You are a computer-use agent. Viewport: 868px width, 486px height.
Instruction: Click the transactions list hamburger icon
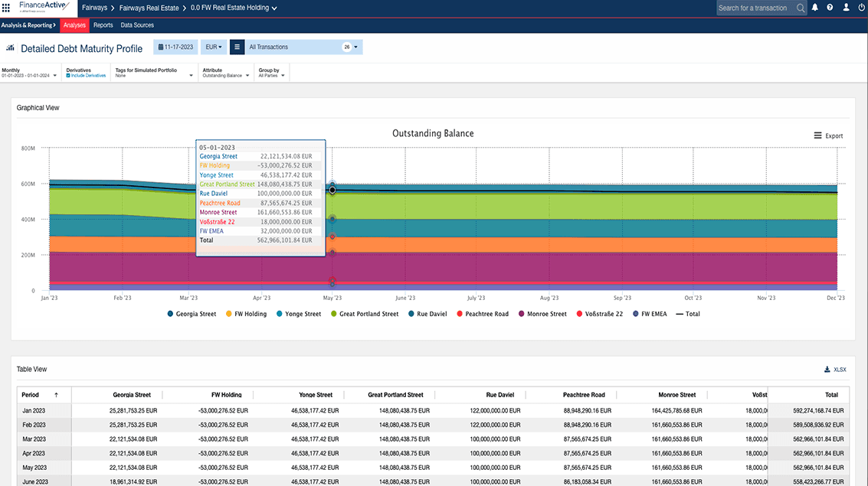[x=237, y=47]
